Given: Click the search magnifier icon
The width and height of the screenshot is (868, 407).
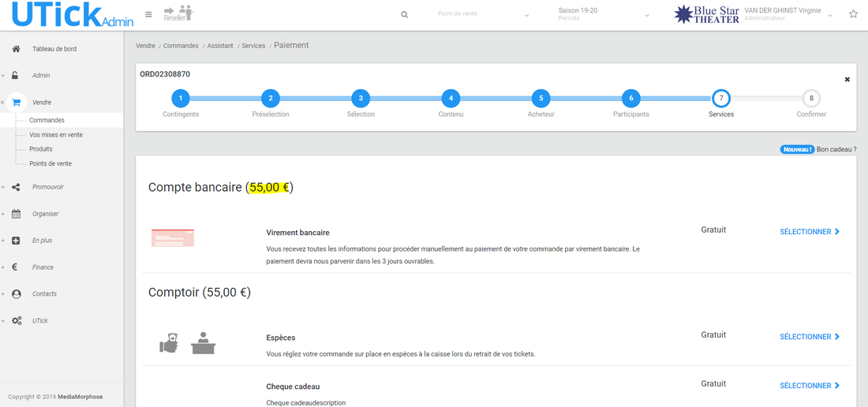Looking at the screenshot, I should point(405,15).
